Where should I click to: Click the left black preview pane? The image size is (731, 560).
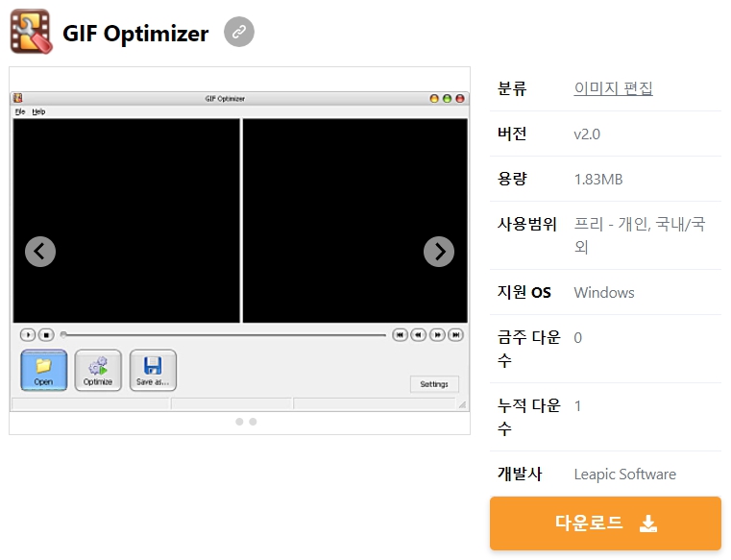(x=127, y=221)
